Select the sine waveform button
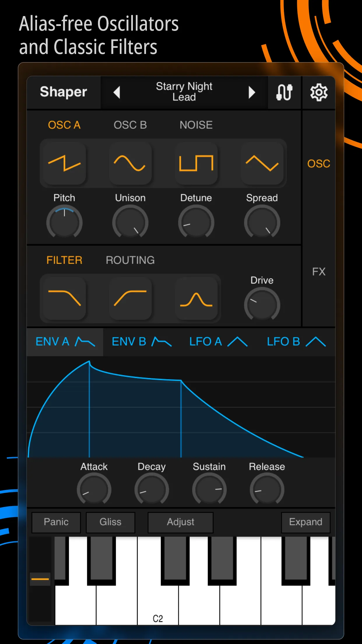This screenshot has width=362, height=644. 130,163
